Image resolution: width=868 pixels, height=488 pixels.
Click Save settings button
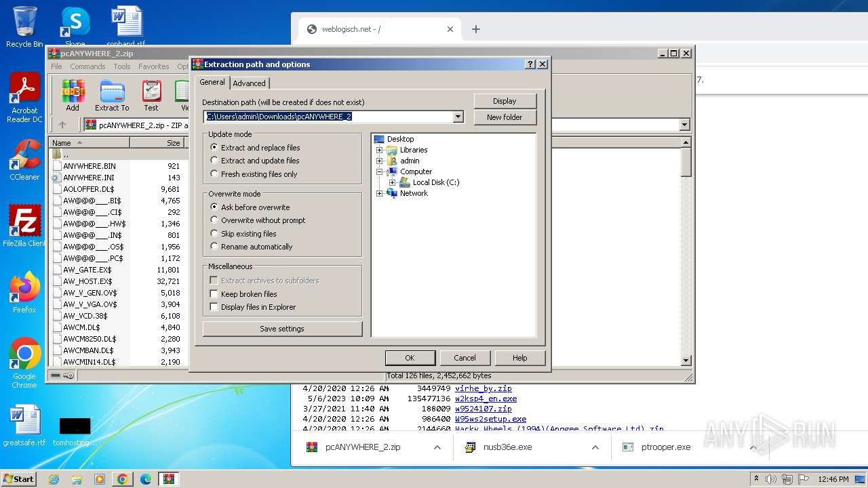282,329
